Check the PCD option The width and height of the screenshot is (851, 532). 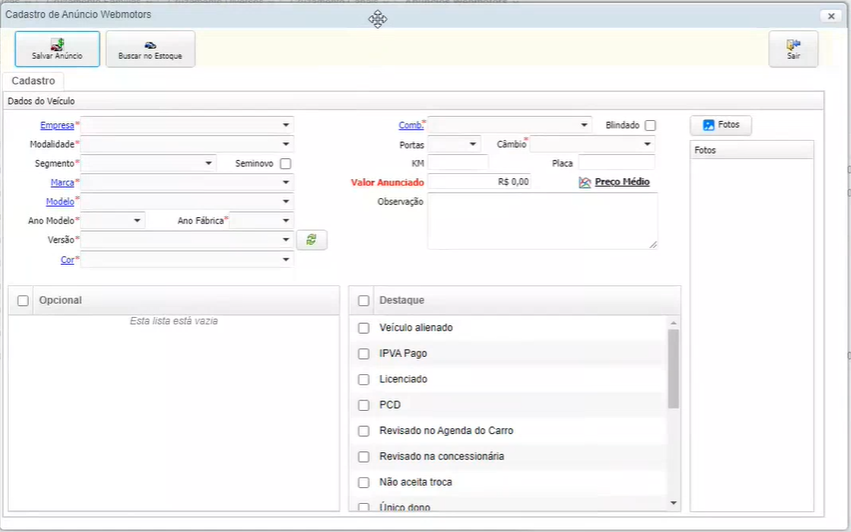[364, 405]
